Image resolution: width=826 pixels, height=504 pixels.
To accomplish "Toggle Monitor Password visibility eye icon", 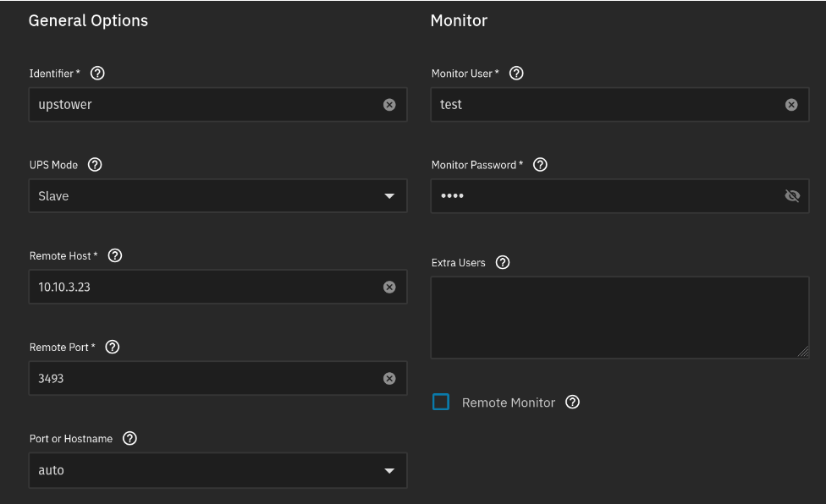I will coord(791,196).
